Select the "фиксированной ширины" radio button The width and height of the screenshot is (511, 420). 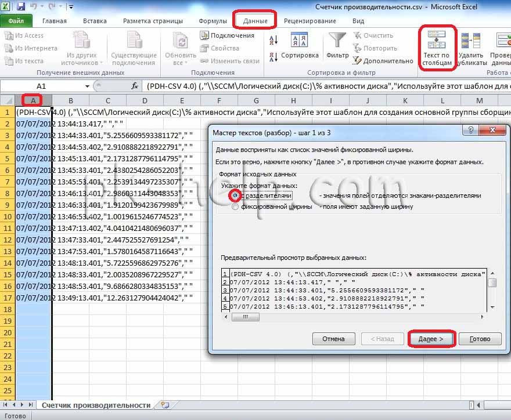point(235,207)
